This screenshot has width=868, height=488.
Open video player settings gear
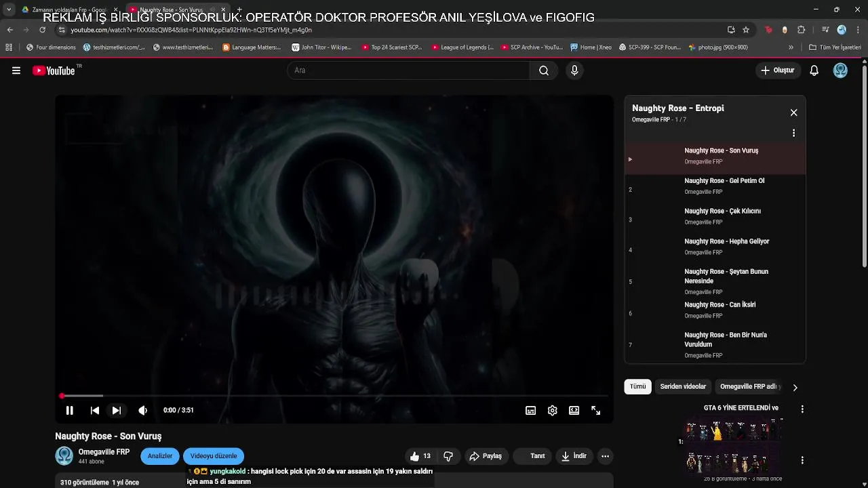tap(553, 410)
